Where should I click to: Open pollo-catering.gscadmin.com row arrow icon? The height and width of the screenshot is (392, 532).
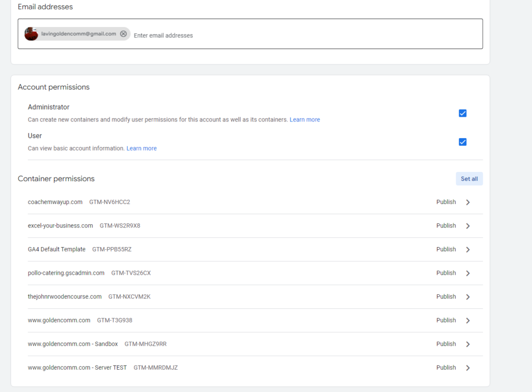(x=467, y=273)
